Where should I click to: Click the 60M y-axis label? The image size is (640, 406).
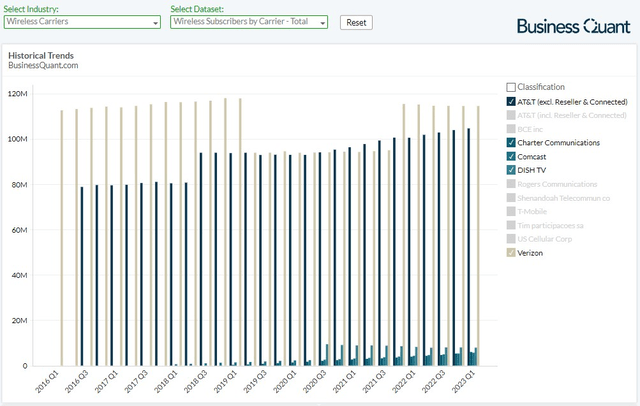pyautogui.click(x=19, y=230)
